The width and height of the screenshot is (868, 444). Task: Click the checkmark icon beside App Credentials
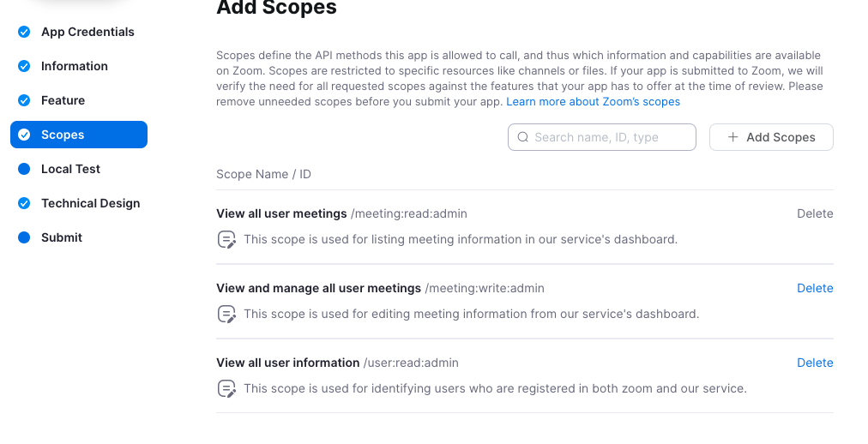coord(24,32)
